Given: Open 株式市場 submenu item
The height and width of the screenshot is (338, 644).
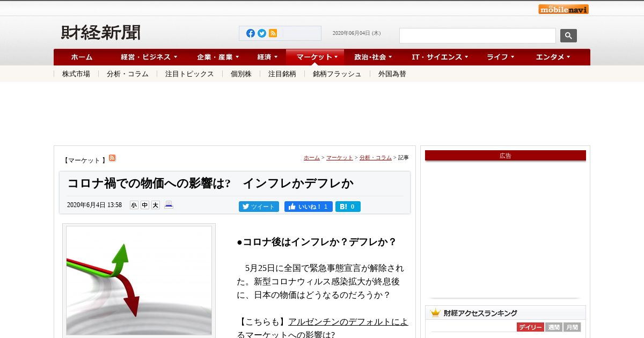Looking at the screenshot, I should [x=76, y=74].
